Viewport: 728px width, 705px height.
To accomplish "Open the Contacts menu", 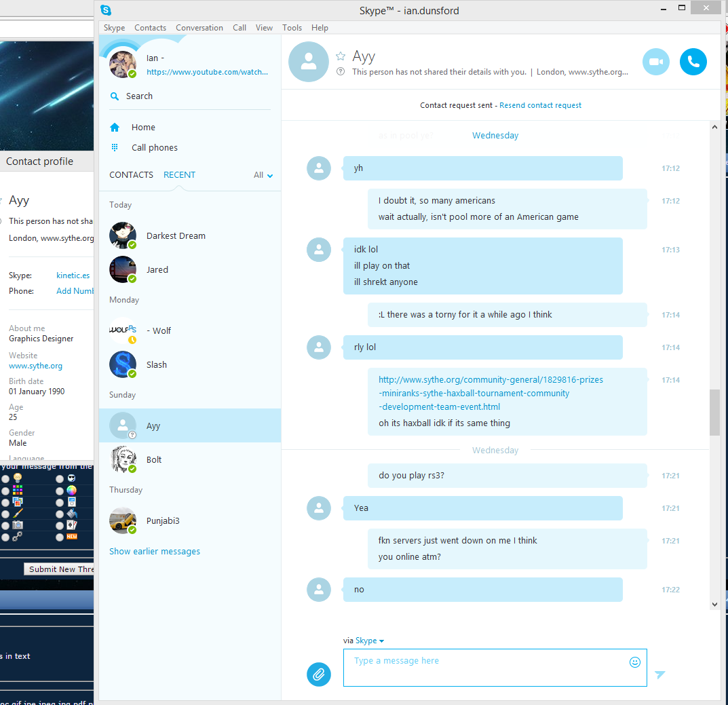I will [150, 27].
